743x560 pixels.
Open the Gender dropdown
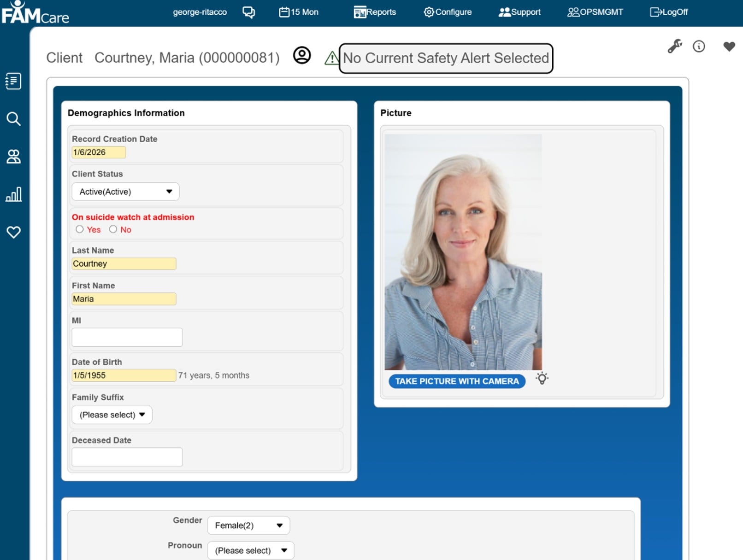(248, 525)
